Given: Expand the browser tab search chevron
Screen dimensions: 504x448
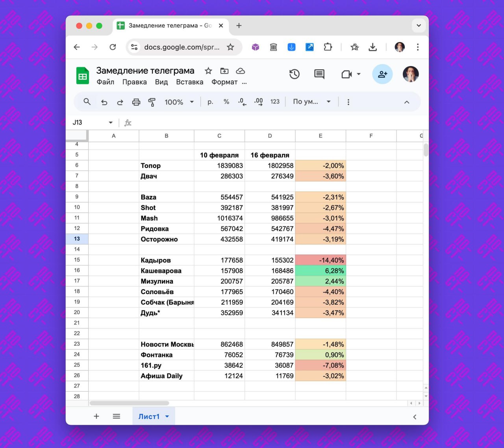Looking at the screenshot, I should click(419, 26).
